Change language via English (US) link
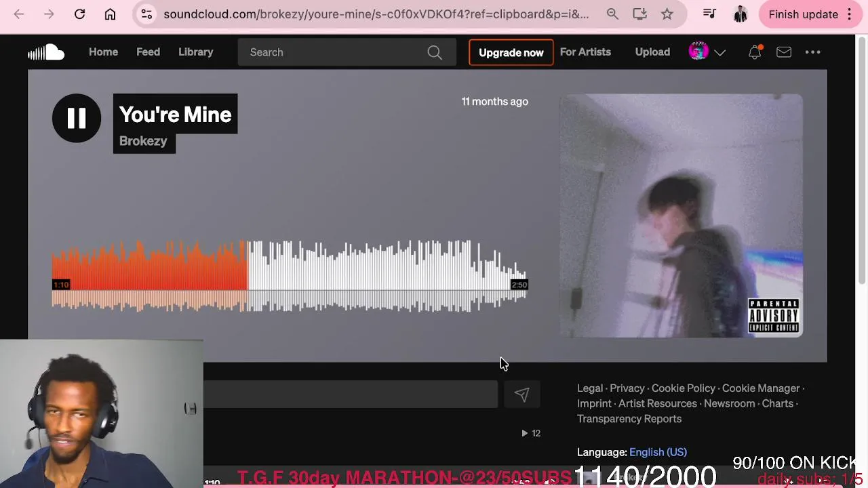868x488 pixels. pyautogui.click(x=658, y=452)
